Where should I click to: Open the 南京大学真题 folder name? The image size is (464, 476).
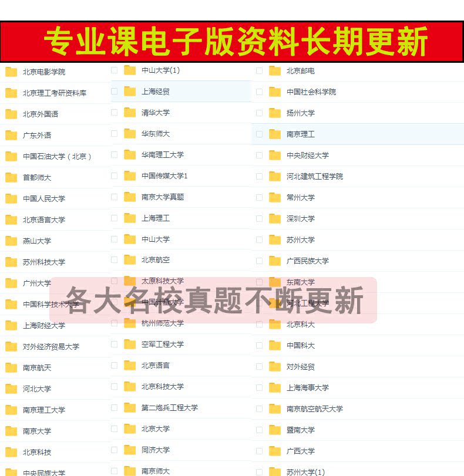[x=163, y=197]
